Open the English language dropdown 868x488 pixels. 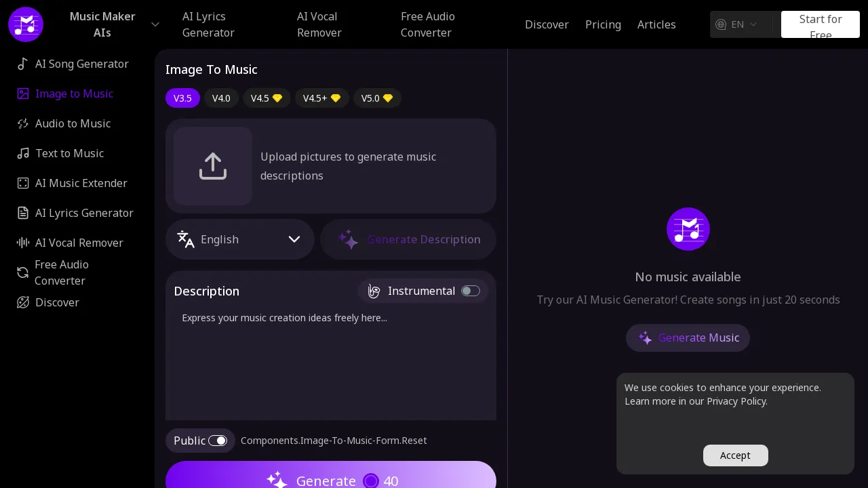(240, 239)
